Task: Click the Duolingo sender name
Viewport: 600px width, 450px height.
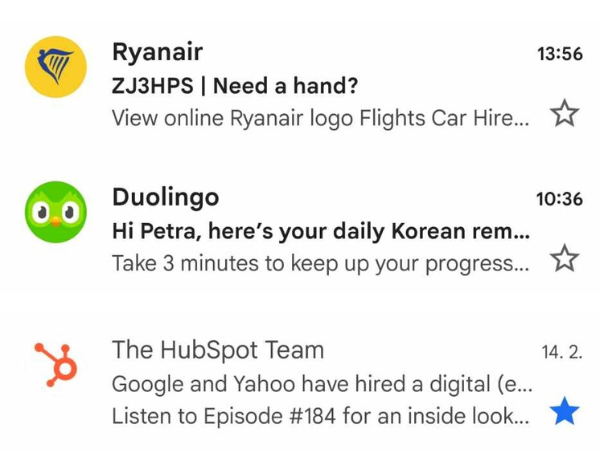Action: (x=165, y=197)
